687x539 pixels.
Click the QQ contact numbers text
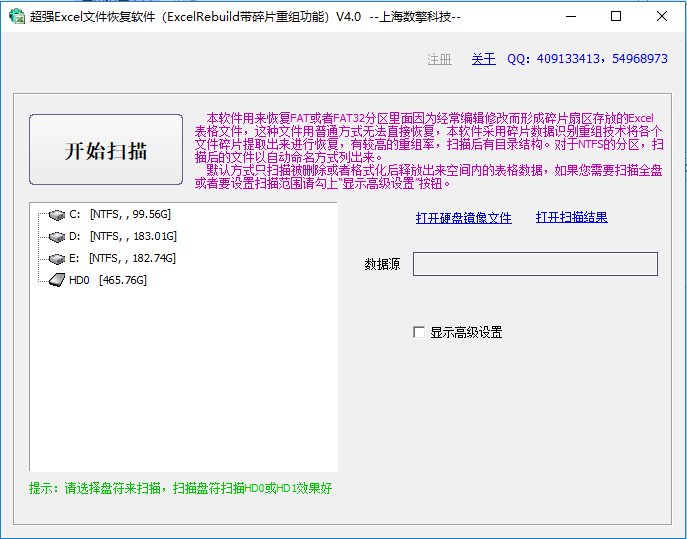(x=587, y=59)
